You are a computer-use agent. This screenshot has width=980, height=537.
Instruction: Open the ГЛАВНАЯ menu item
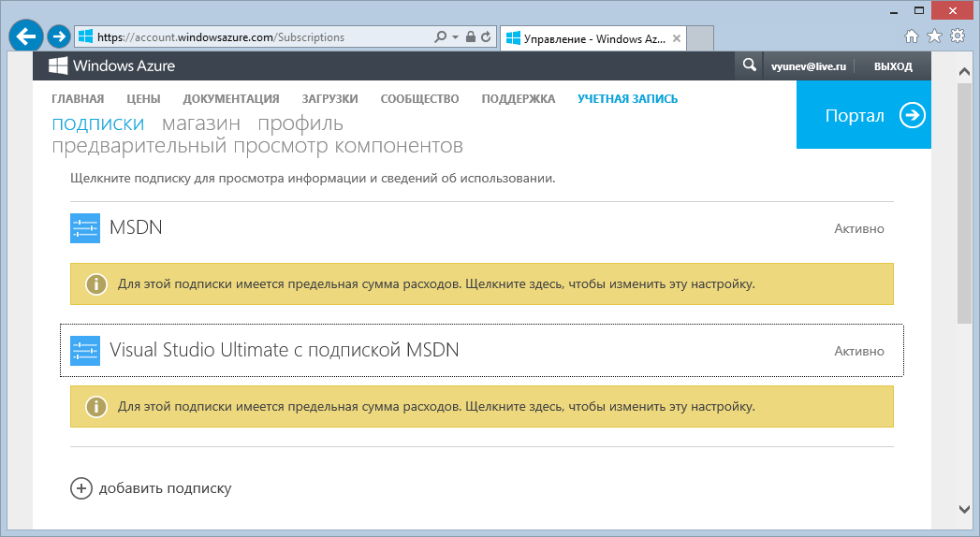click(x=78, y=98)
